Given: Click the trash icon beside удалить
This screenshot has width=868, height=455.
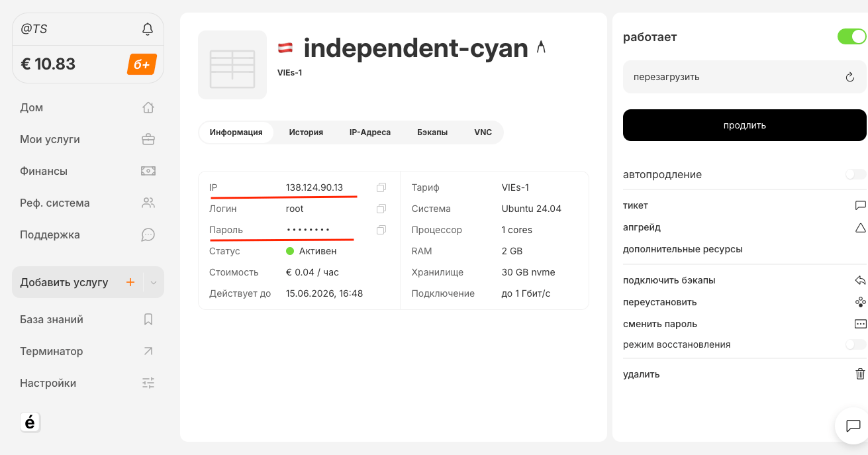Looking at the screenshot, I should point(860,374).
